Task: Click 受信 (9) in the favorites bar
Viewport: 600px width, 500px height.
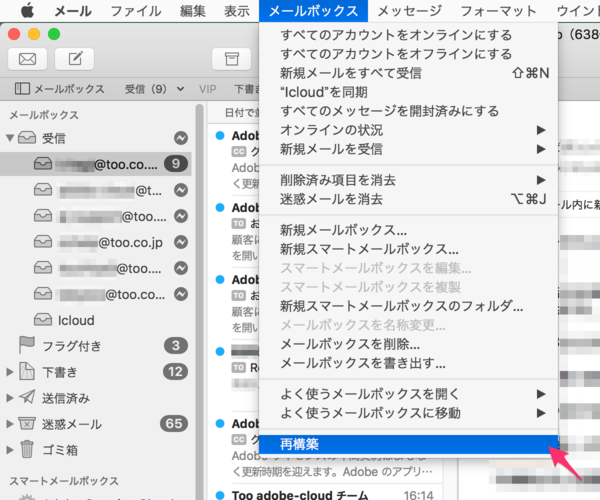Action: [x=145, y=89]
